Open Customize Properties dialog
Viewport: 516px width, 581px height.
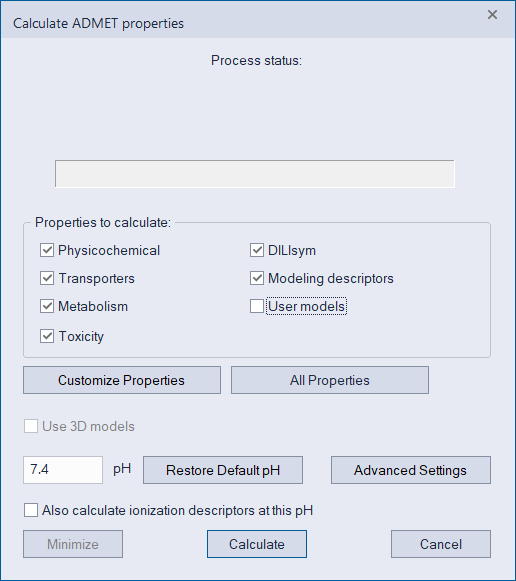122,380
